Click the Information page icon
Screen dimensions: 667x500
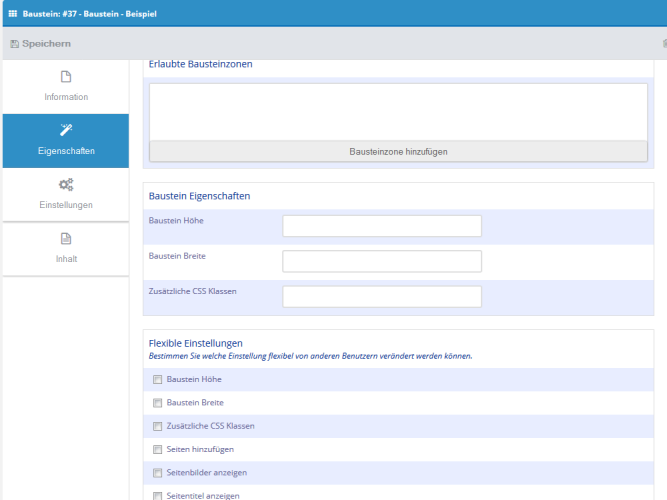pos(66,77)
